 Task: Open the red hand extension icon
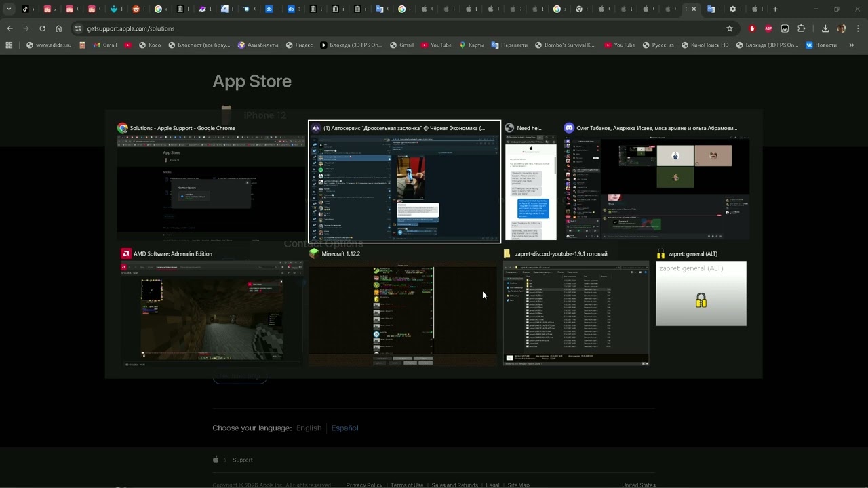tap(752, 28)
